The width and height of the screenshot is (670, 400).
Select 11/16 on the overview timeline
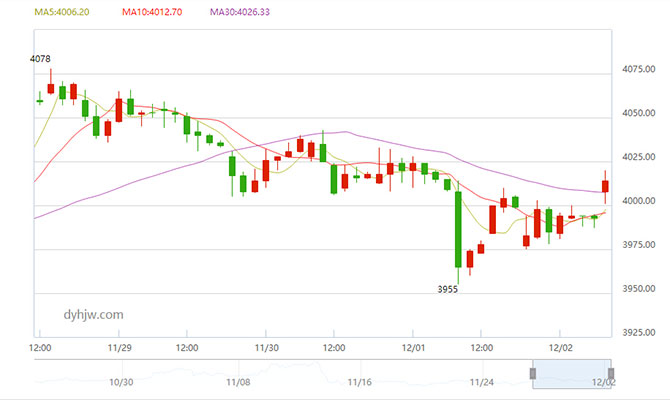(x=359, y=382)
